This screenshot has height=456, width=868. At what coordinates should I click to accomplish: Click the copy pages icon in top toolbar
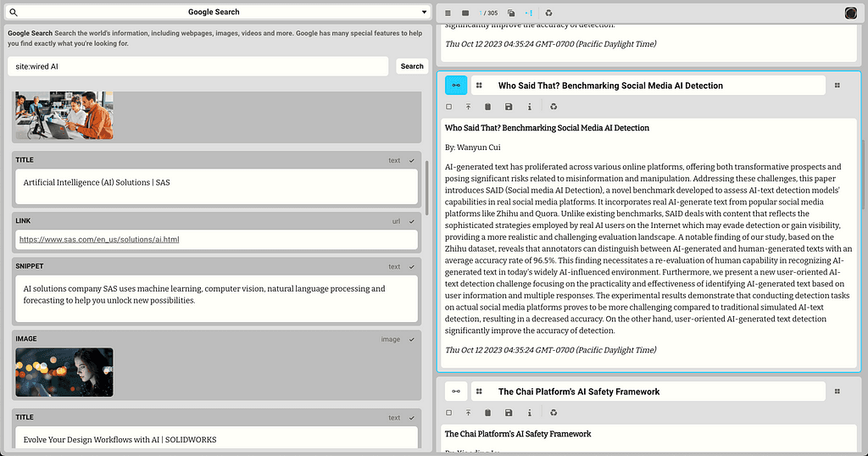tap(511, 13)
